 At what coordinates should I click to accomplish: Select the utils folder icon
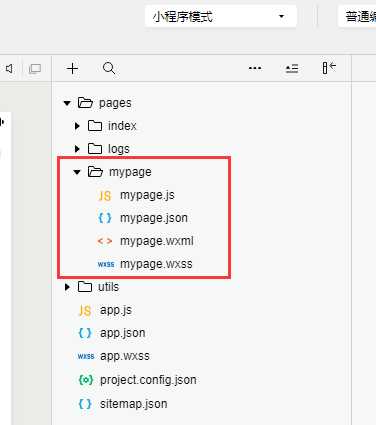[x=85, y=287]
